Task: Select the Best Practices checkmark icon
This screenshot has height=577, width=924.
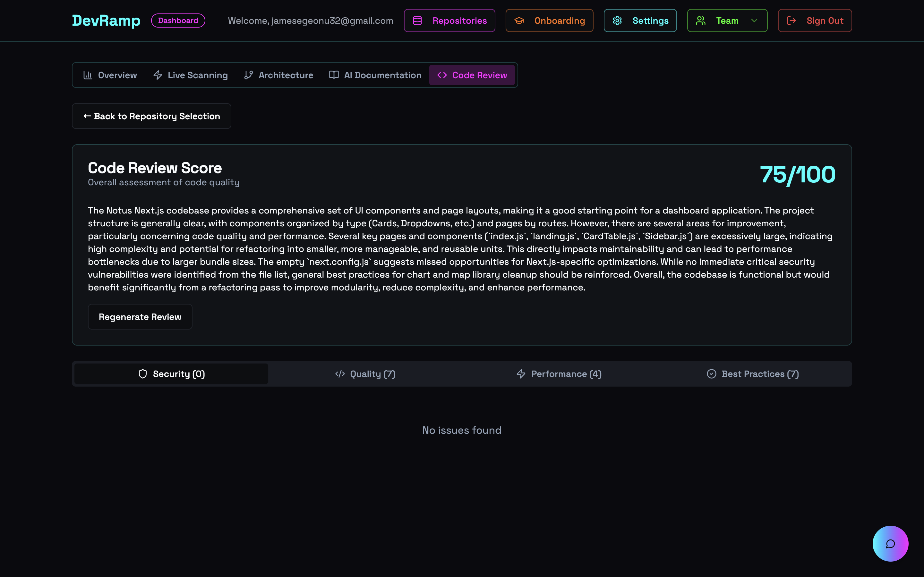Action: point(712,373)
